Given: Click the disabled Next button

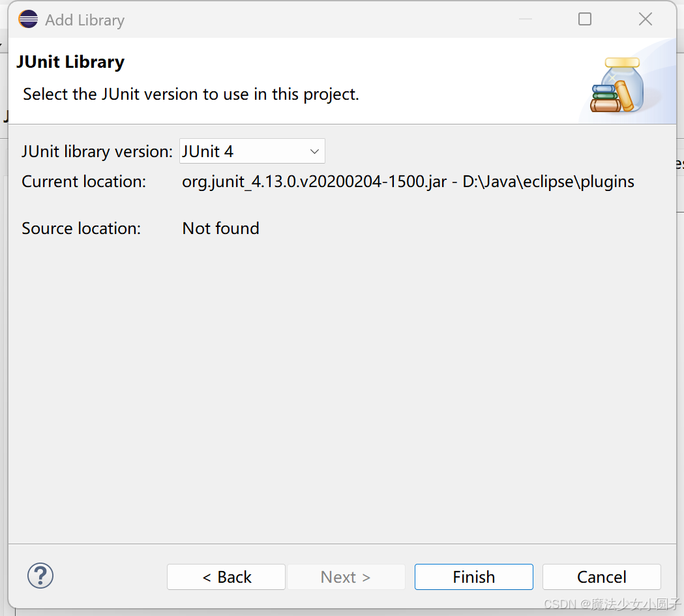Looking at the screenshot, I should click(x=346, y=576).
